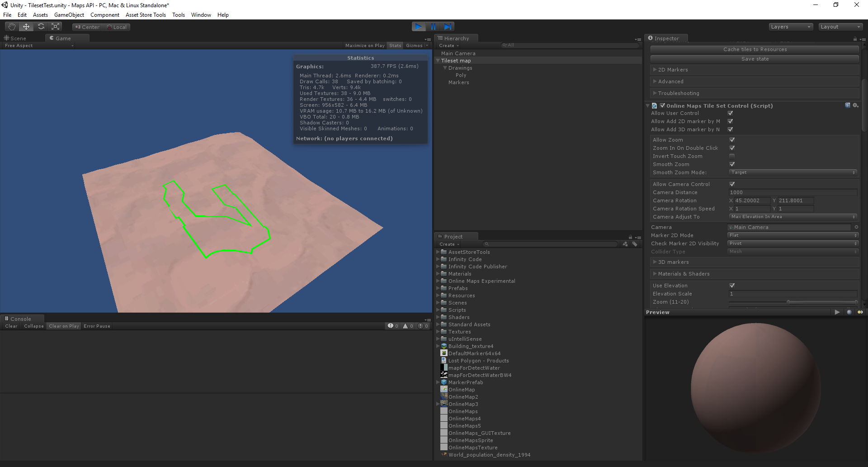Screen dimensions: 868x467
Task: Open the Component menu
Action: coord(105,15)
